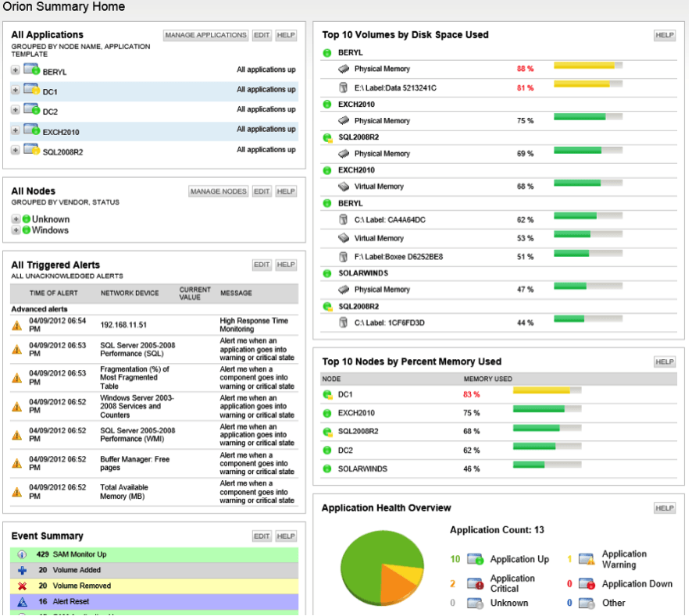Expand the DC1 node in All Applications
This screenshot has height=616, width=692.
pyautogui.click(x=16, y=90)
